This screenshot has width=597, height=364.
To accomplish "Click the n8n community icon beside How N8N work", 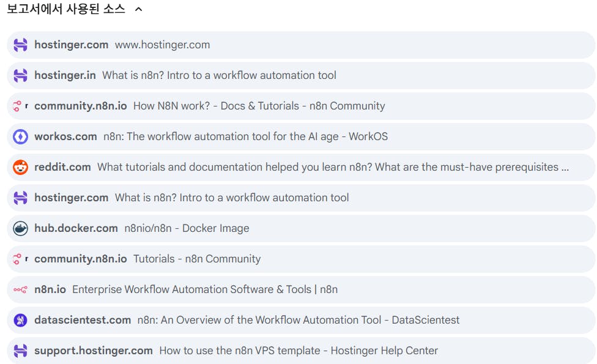I will point(19,106).
